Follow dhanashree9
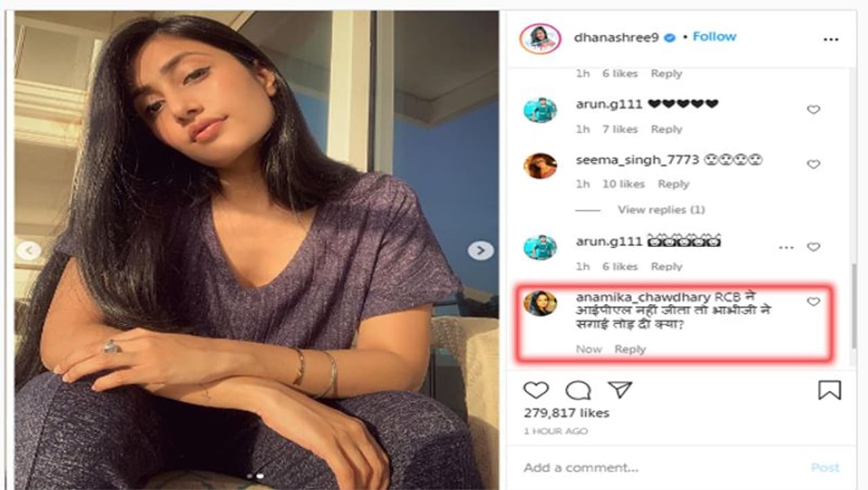Viewport: 868px width, 490px height. click(714, 37)
